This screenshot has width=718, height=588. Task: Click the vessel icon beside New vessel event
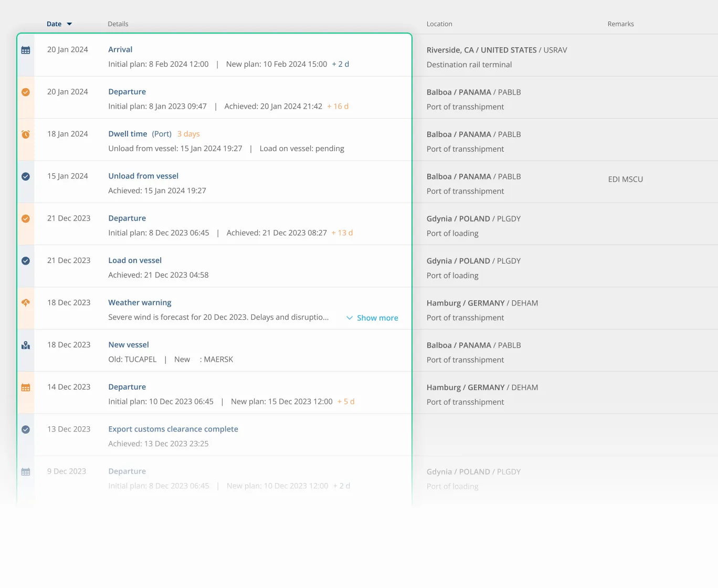point(26,345)
